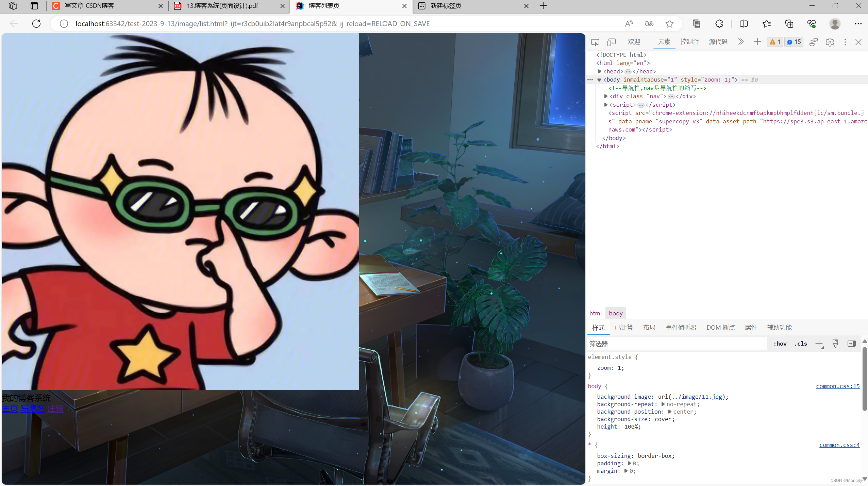This screenshot has width=868, height=486.
Task: Open browser Settings and more menu
Action: (x=858, y=23)
